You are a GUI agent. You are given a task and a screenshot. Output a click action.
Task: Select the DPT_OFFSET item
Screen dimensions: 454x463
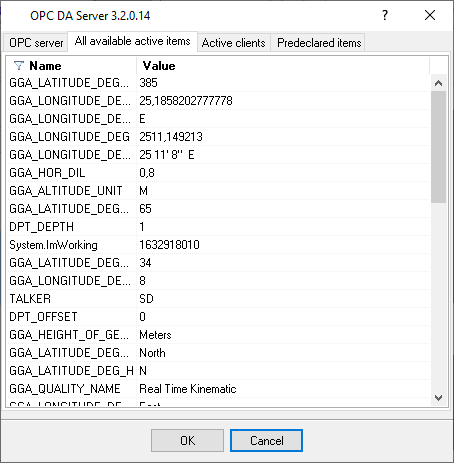point(43,317)
